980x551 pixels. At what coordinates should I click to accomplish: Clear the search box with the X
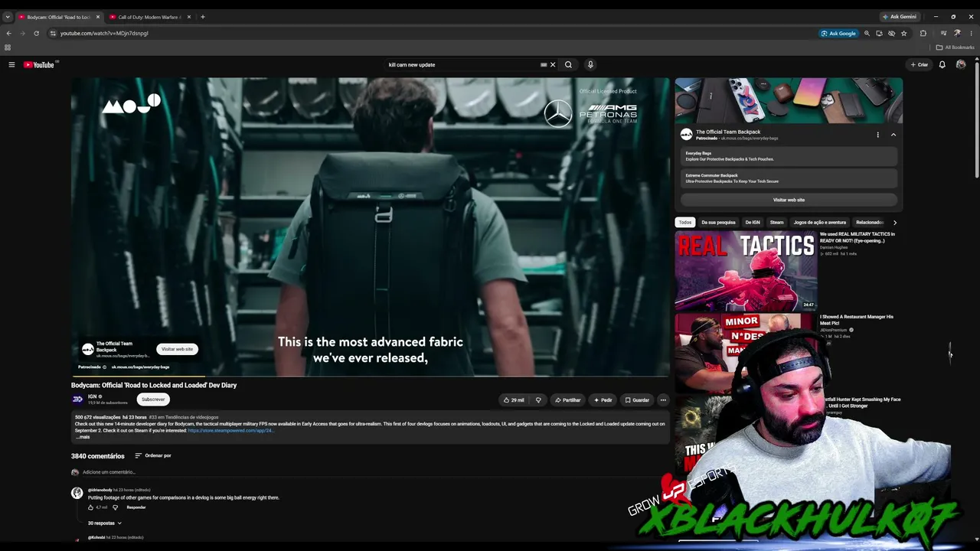(553, 65)
